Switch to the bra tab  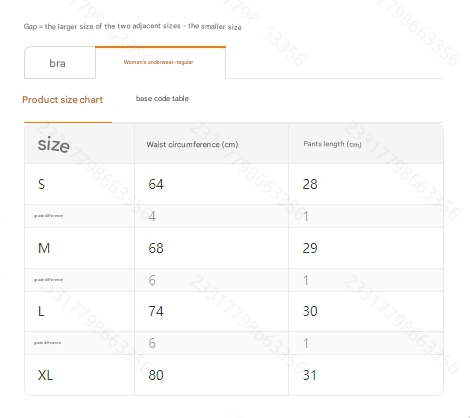[x=60, y=63]
